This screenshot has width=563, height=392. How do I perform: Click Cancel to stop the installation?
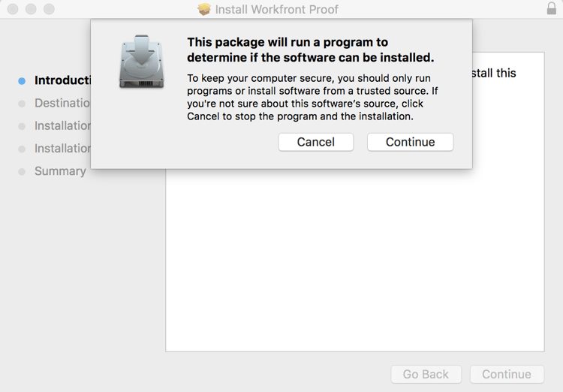click(x=315, y=142)
